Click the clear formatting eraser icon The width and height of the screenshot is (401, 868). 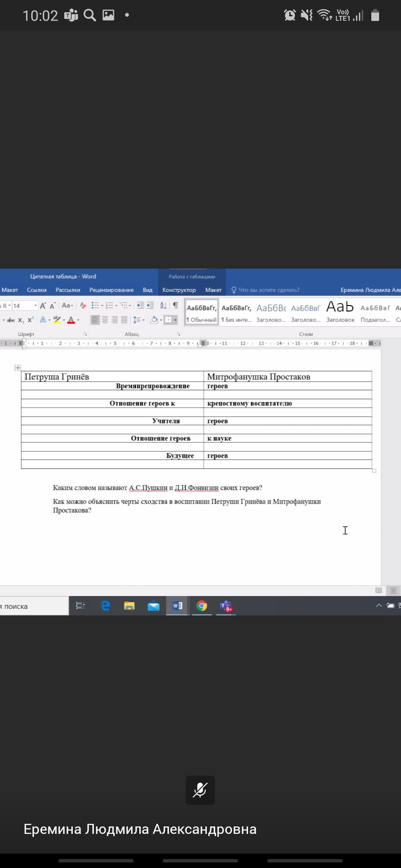click(83, 306)
